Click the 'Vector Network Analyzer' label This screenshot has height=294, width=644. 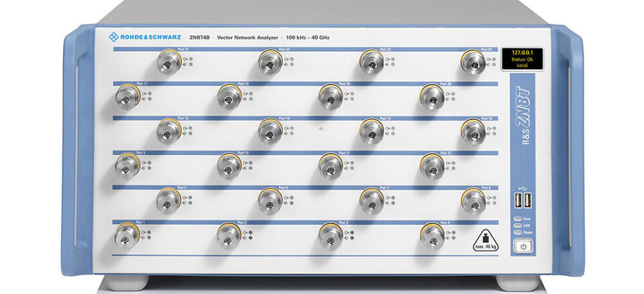coord(248,38)
